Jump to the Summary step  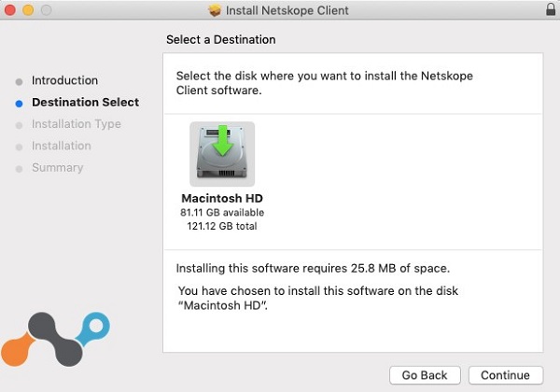[x=57, y=168]
